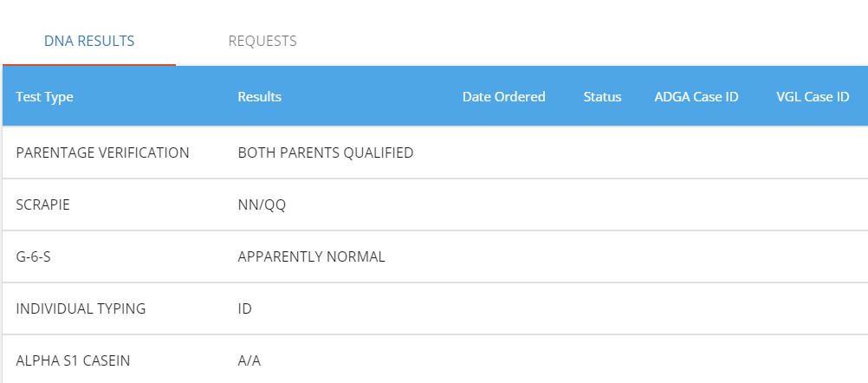Select the INDIVIDUAL TYPING row

click(435, 308)
